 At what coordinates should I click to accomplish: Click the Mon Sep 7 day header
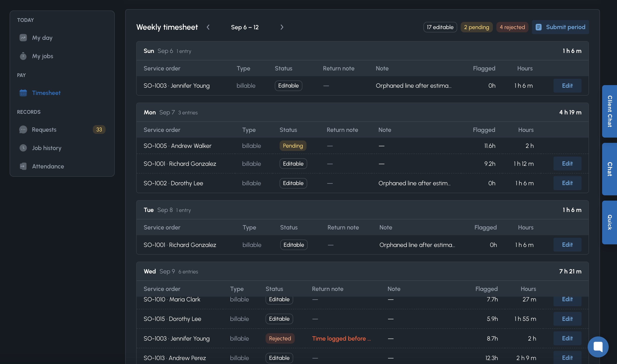coord(363,112)
